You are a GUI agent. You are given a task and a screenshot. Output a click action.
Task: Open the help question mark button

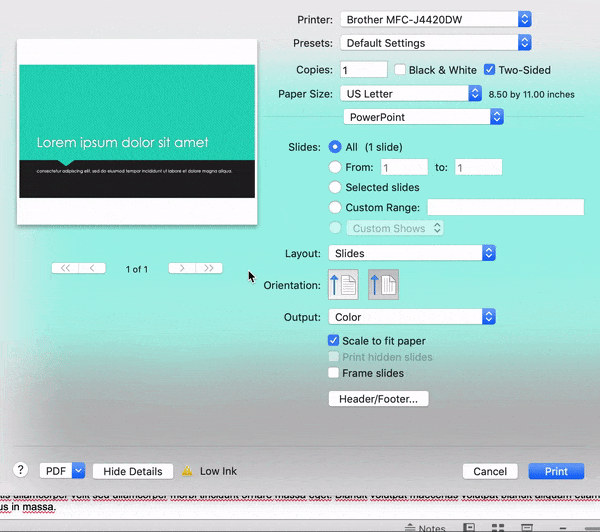[21, 470]
